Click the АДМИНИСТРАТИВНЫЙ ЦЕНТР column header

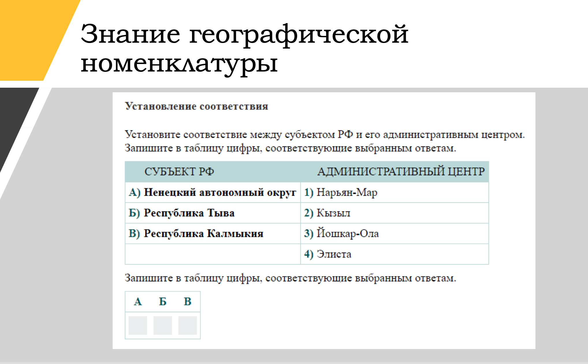tap(401, 172)
